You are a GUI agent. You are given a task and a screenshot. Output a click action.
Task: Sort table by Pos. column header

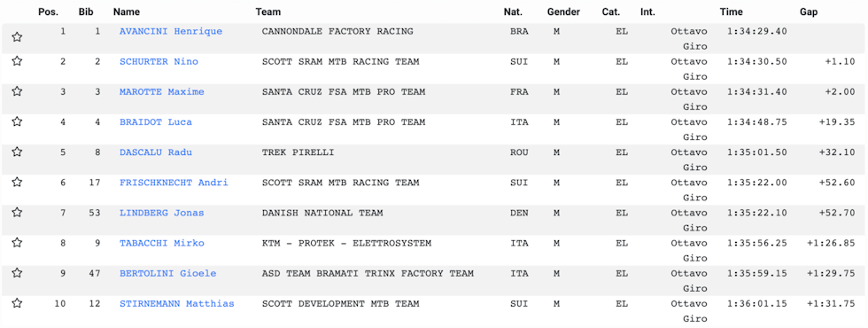pyautogui.click(x=48, y=12)
